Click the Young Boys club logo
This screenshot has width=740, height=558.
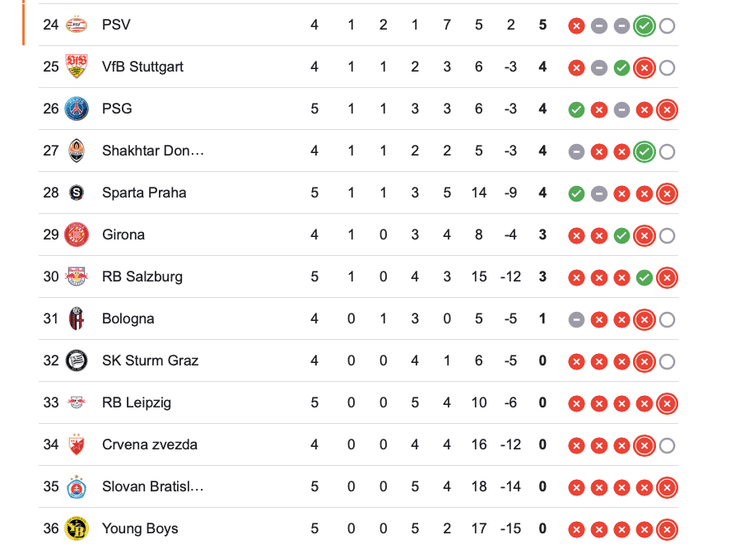pos(77,529)
